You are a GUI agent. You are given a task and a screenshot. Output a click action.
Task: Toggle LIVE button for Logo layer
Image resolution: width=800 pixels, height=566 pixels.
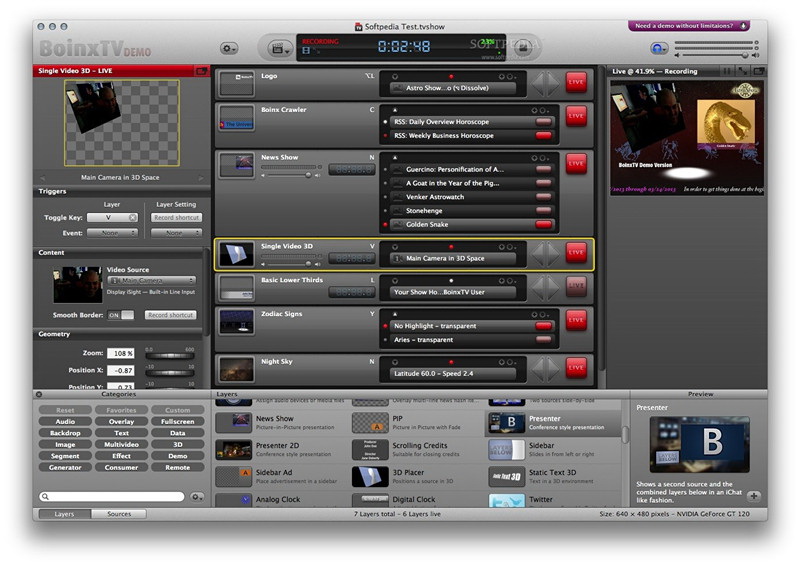pyautogui.click(x=576, y=82)
